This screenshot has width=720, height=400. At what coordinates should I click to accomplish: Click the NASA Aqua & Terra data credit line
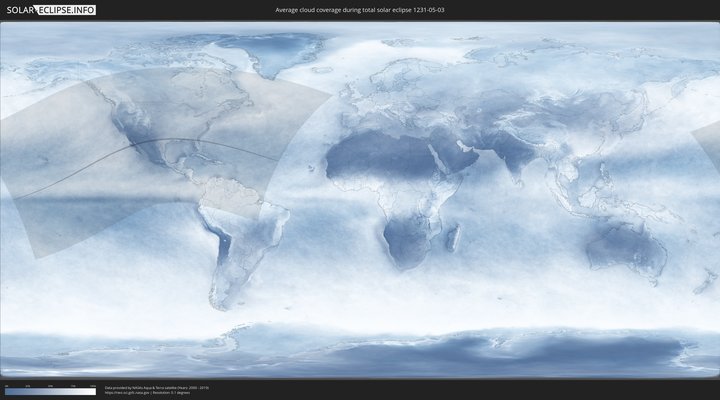pos(157,388)
